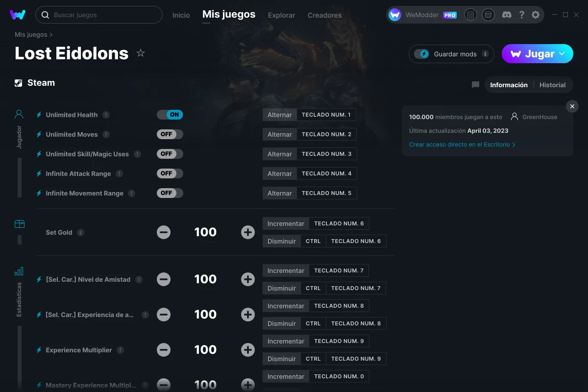588x392 pixels.
Task: Turn off the Unlimited Health toggle
Action: point(170,114)
